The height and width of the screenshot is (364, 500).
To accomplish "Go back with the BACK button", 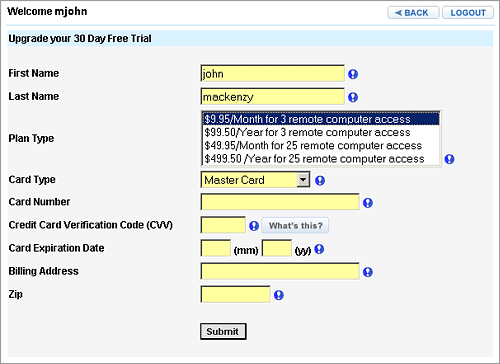I will [x=413, y=13].
